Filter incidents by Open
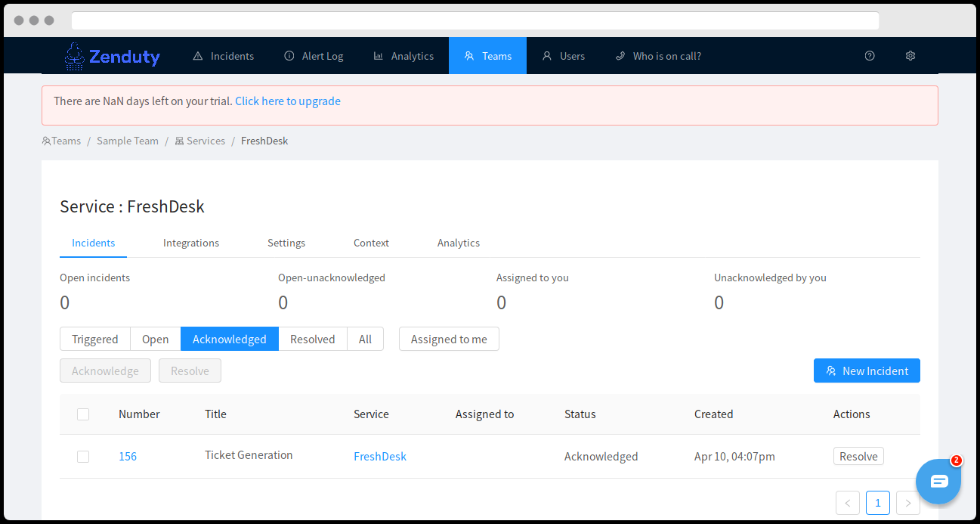Image resolution: width=980 pixels, height=524 pixels. (156, 339)
